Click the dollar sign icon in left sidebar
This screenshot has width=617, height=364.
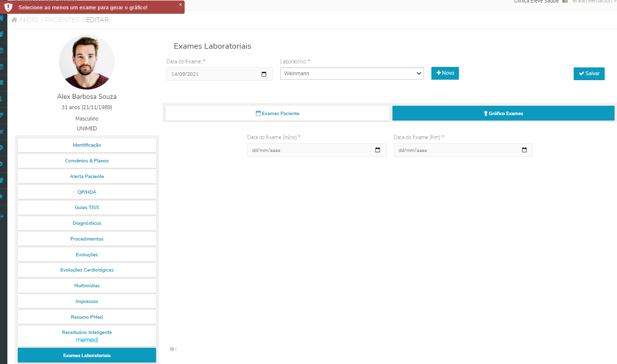[1, 99]
